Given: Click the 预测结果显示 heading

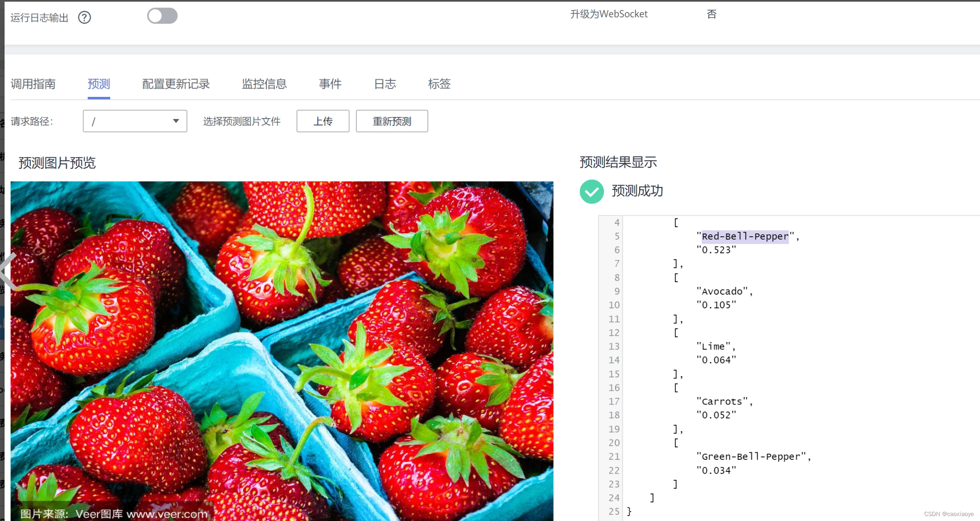Looking at the screenshot, I should coord(618,162).
